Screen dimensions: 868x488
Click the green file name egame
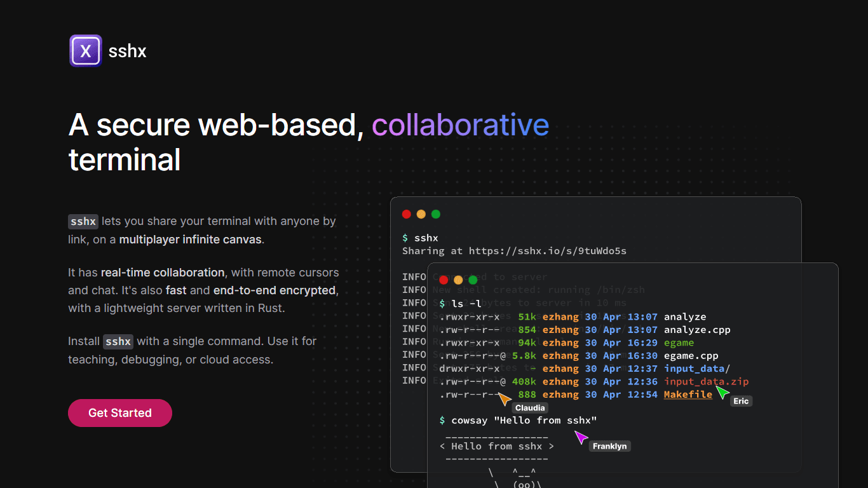679,342
